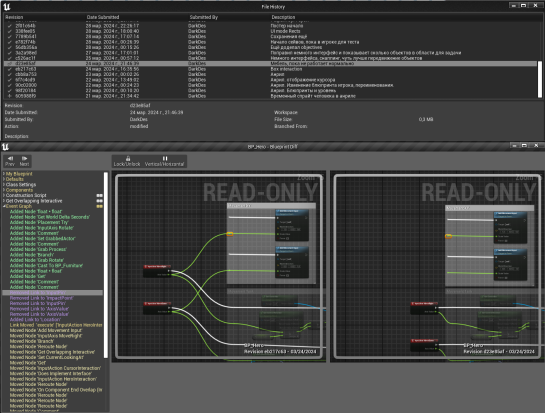Click the checkmark icon of revision 338fee85
The image size is (545, 413).
(x=9, y=31)
